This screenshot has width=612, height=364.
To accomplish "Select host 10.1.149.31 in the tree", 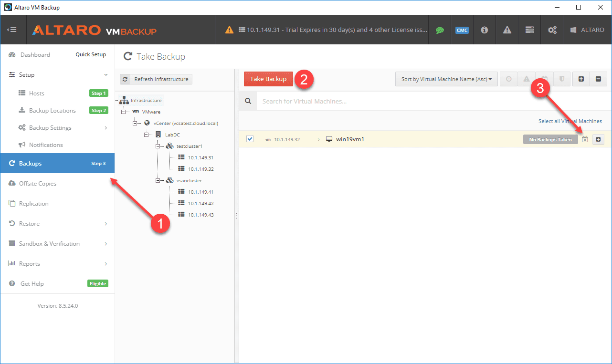I will click(200, 157).
